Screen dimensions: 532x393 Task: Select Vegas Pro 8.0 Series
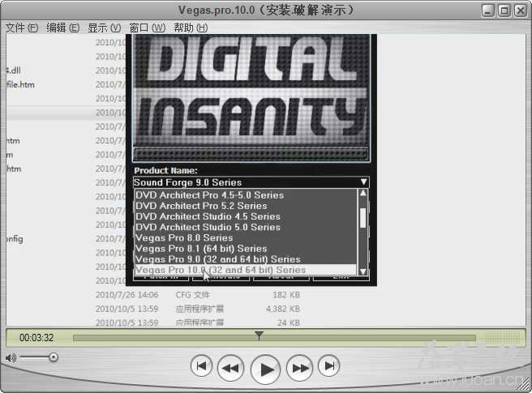(x=246, y=237)
